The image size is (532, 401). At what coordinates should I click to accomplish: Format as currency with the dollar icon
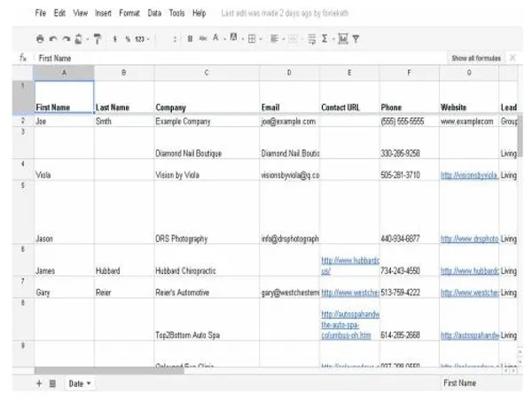point(115,39)
